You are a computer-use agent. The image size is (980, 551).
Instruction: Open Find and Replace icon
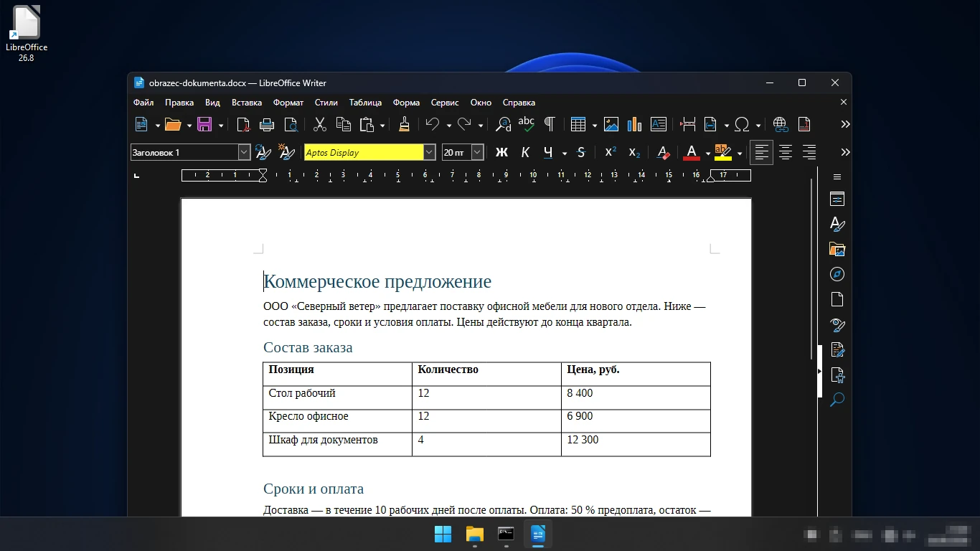coord(504,125)
